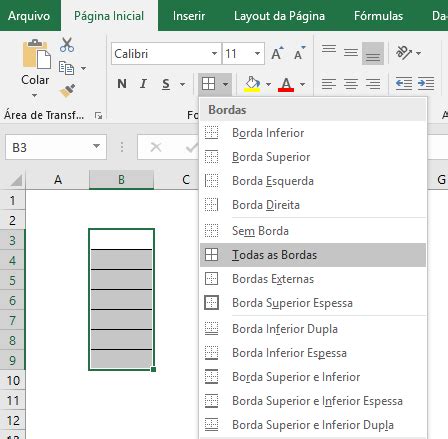The image size is (448, 439).
Task: Select Bordas Externas option
Action: [313, 279]
